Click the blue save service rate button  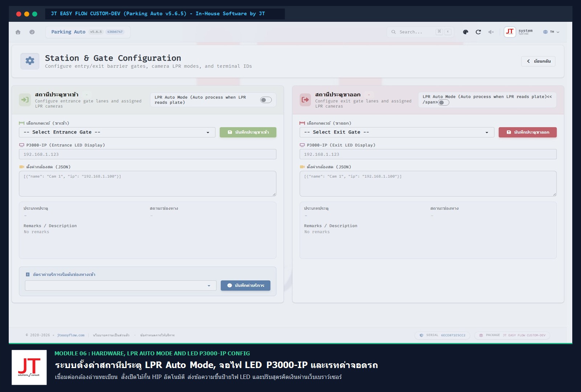(x=245, y=286)
